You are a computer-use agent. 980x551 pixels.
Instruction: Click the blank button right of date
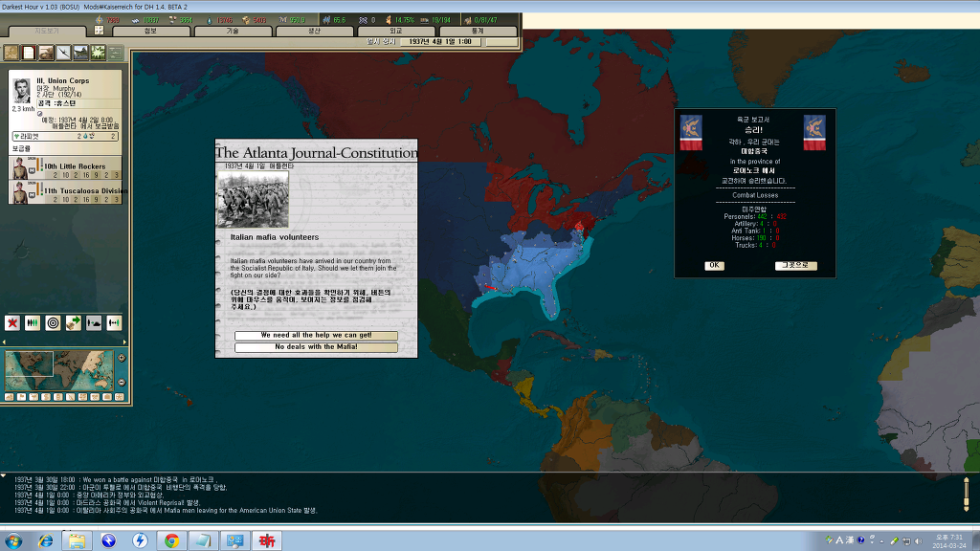[x=501, y=42]
